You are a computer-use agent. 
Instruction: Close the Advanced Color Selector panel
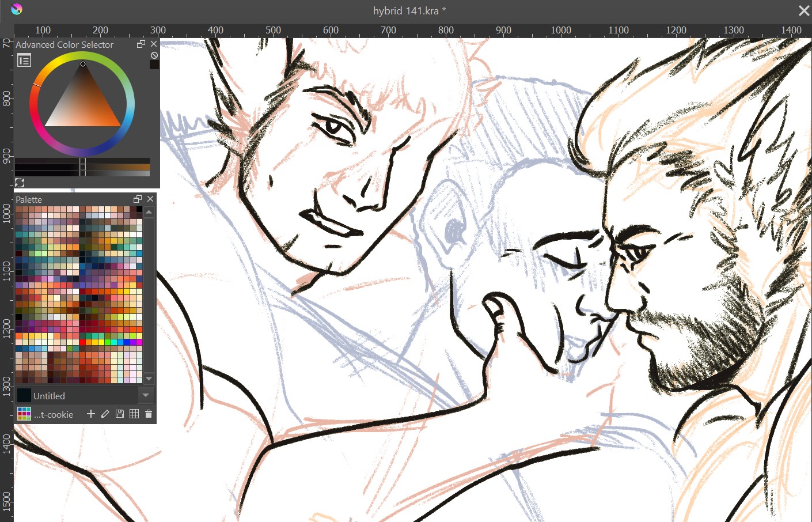[x=154, y=44]
